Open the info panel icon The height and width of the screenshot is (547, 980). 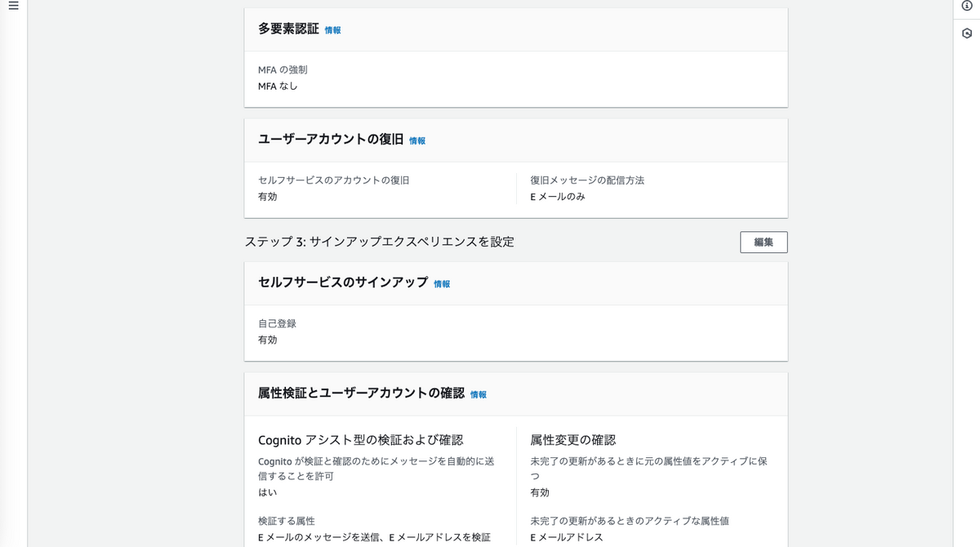tap(967, 6)
